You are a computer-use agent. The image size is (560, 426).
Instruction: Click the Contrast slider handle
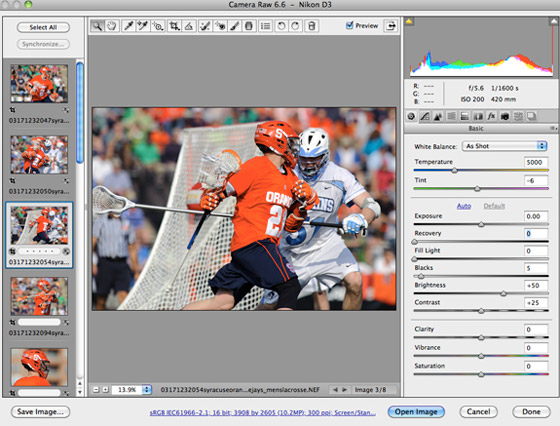(481, 311)
